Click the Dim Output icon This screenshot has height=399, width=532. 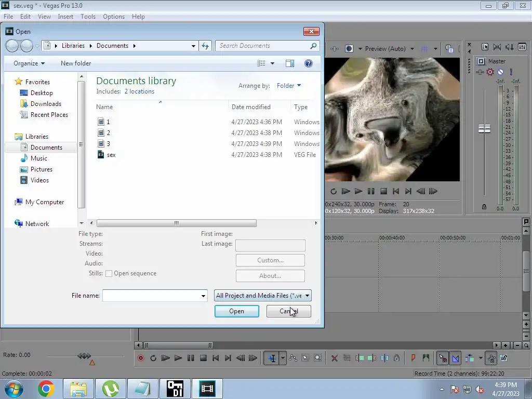(510, 47)
